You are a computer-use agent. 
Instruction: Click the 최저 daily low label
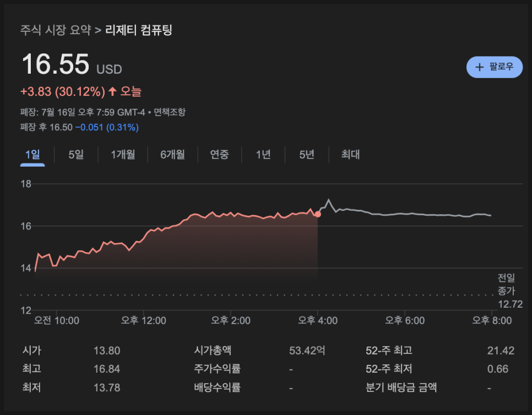(31, 387)
